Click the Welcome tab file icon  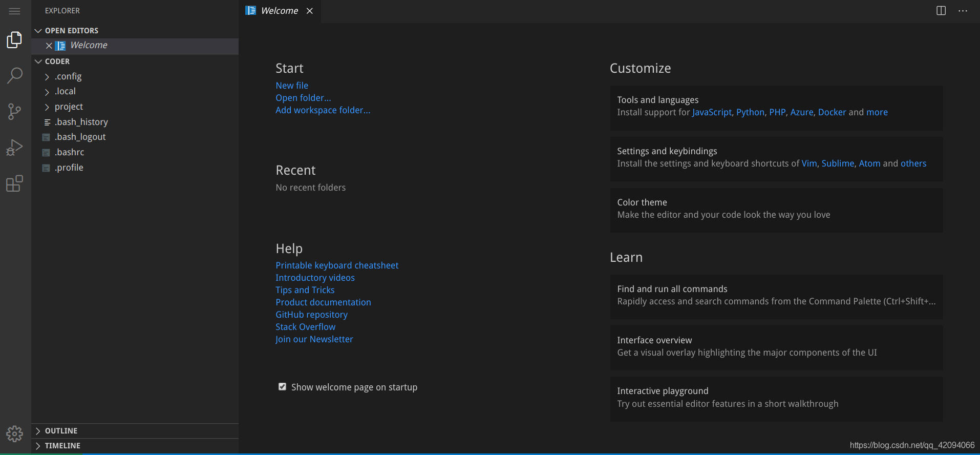[251, 11]
